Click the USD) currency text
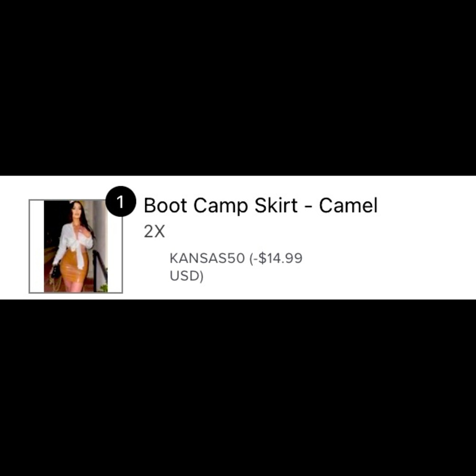476x476 pixels. pos(187,276)
